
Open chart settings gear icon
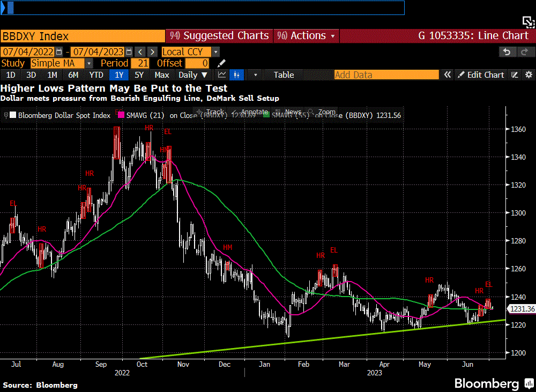tap(528, 75)
